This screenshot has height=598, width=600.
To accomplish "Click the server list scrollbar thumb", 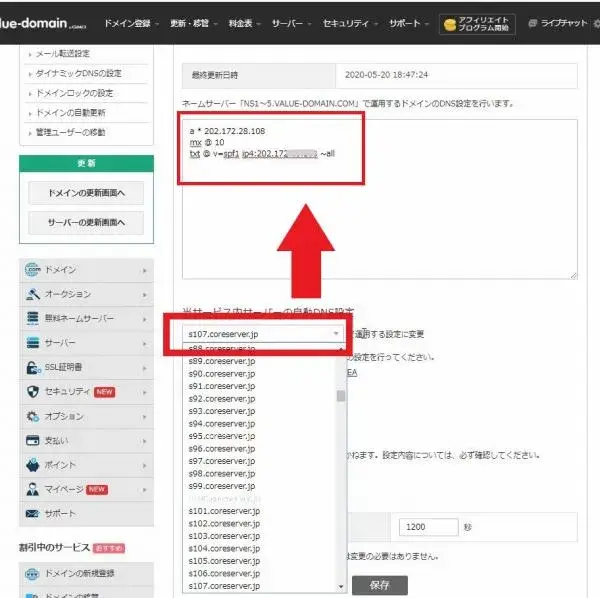I will pos(341,396).
